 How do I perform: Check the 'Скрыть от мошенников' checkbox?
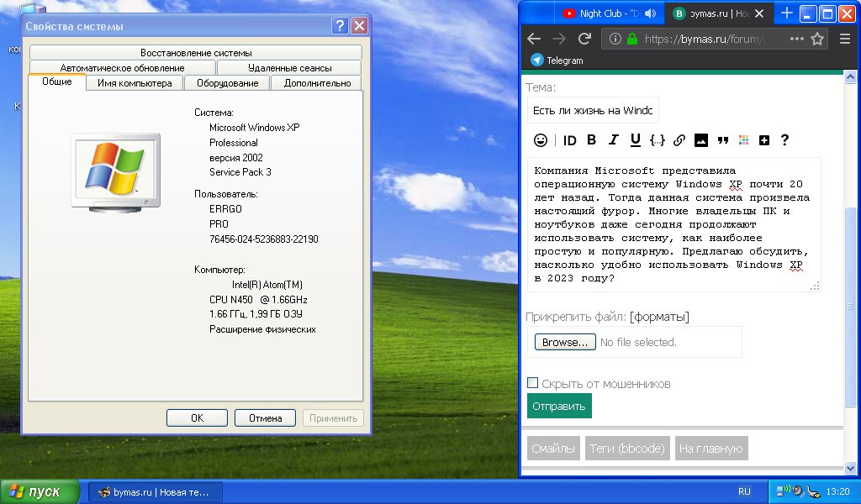532,383
